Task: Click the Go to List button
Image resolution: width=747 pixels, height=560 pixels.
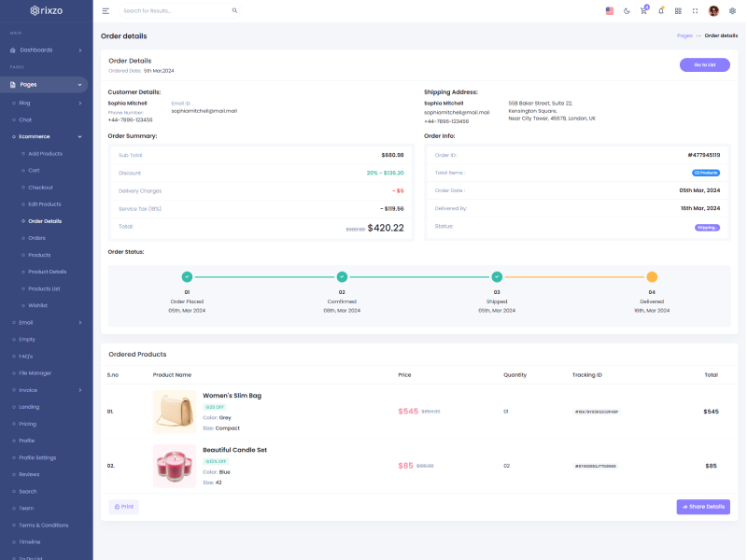Action: (704, 64)
